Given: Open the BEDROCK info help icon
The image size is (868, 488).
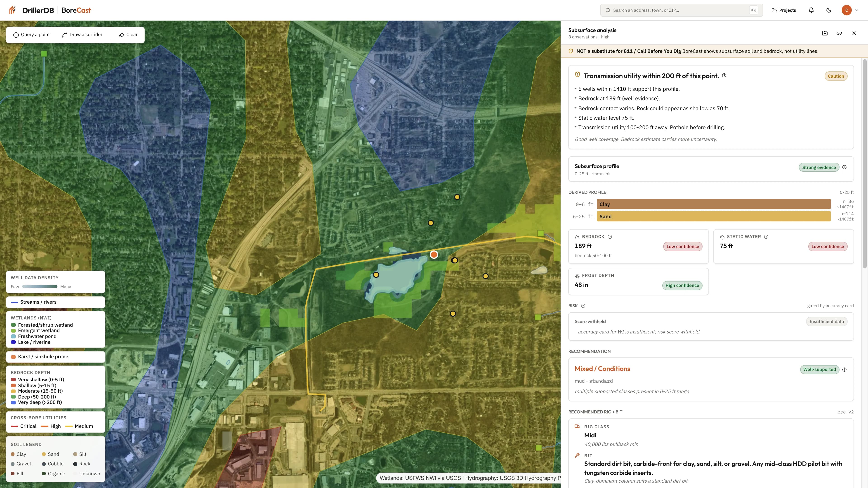Looking at the screenshot, I should [x=610, y=236].
